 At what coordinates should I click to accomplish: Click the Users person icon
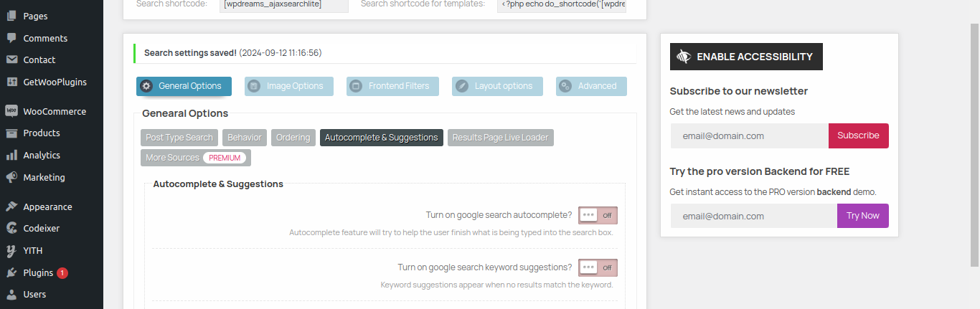click(11, 294)
